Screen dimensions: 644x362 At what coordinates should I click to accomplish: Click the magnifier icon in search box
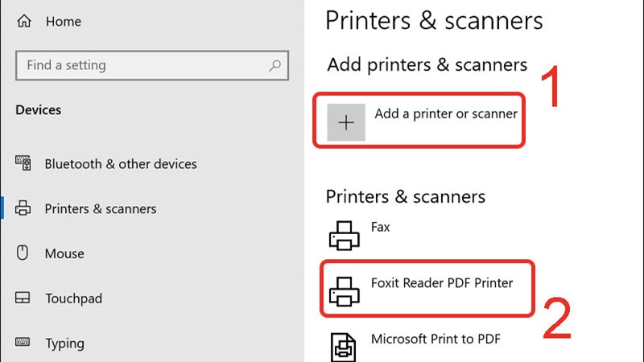(x=275, y=65)
